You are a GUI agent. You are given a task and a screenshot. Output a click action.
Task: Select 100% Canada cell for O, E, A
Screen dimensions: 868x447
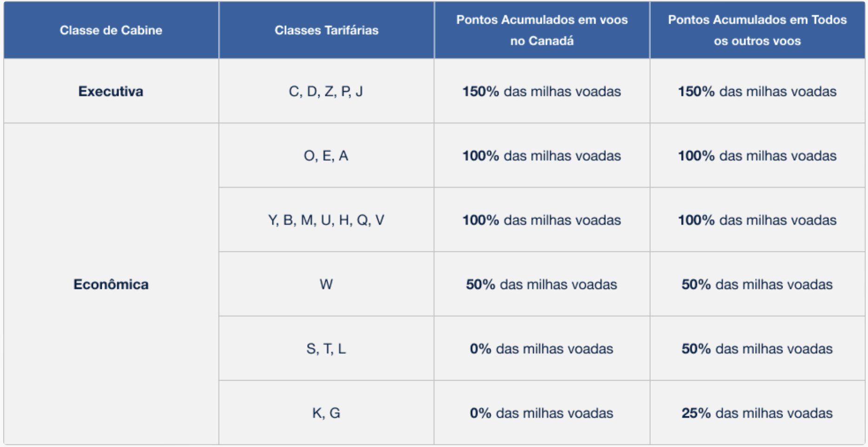[542, 156]
